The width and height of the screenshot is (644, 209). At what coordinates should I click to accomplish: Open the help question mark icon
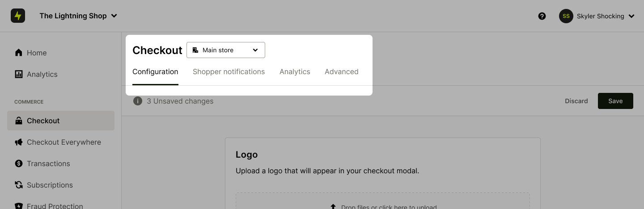(x=542, y=16)
